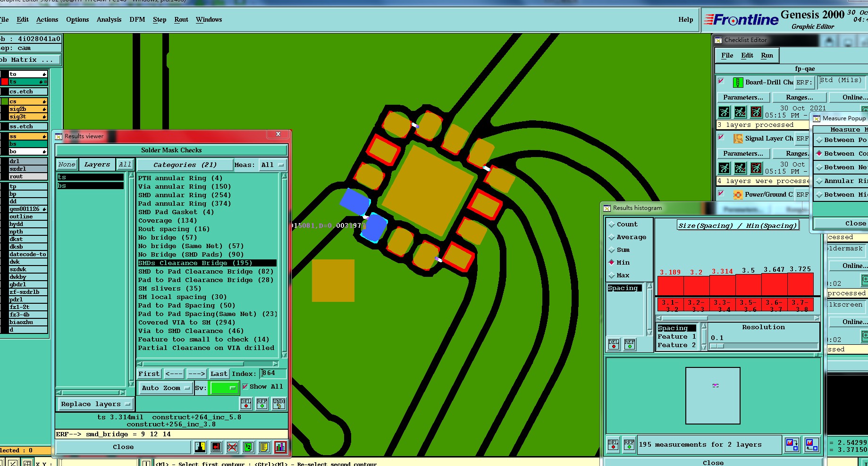Screen dimensions: 868x466
Task: Click the 3.189 red histogram bar
Action: 671,286
